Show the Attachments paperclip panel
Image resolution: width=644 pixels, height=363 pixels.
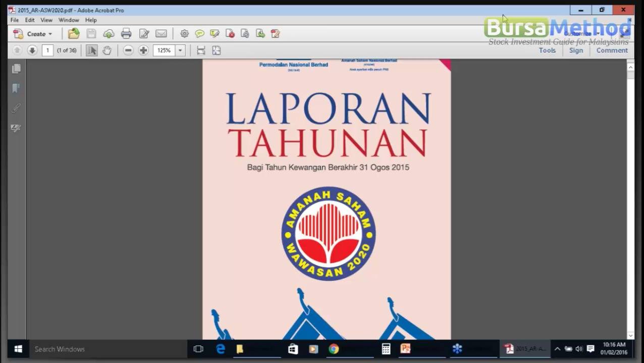pos(16,108)
